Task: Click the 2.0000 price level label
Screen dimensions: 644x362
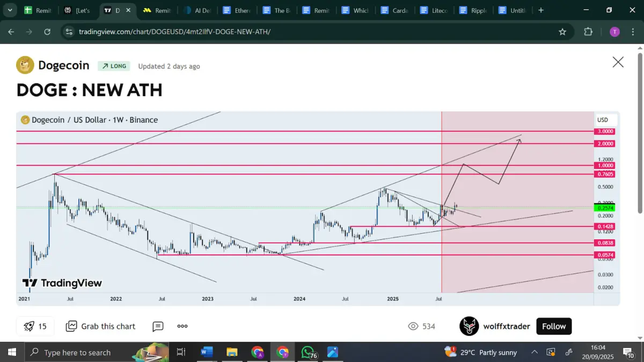Action: click(x=605, y=144)
